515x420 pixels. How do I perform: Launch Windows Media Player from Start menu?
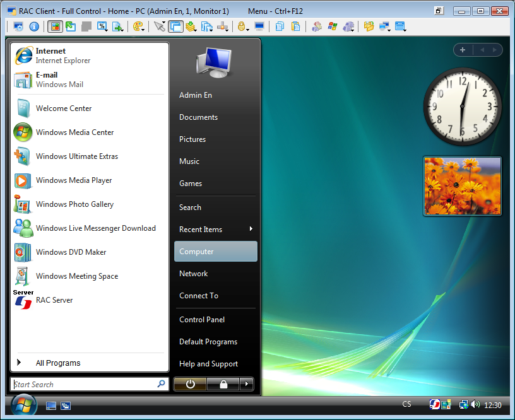pyautogui.click(x=74, y=180)
